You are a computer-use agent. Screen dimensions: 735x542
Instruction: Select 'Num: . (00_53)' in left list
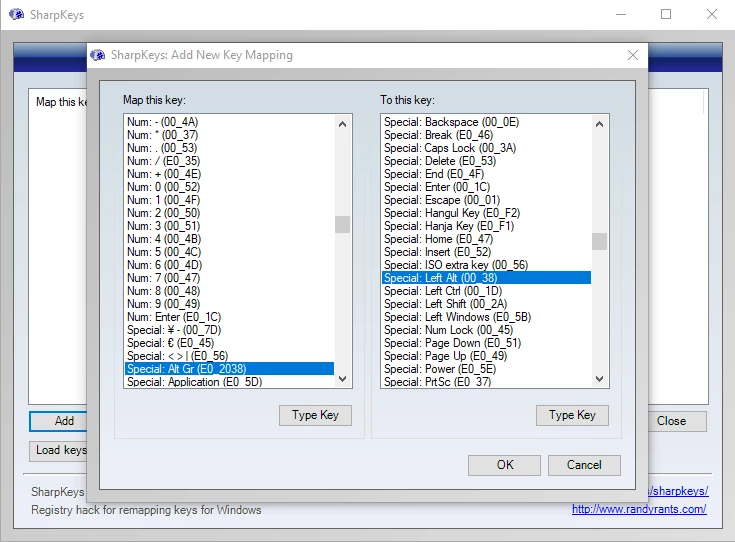230,148
